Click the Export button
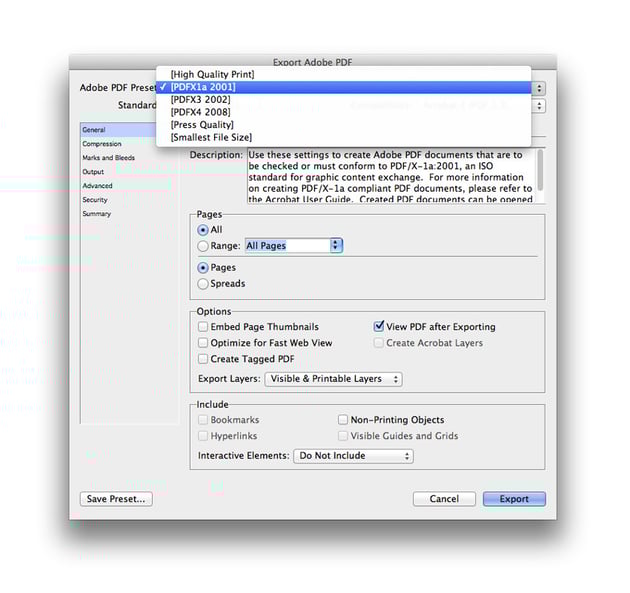This screenshot has height=593, width=630. 514,499
